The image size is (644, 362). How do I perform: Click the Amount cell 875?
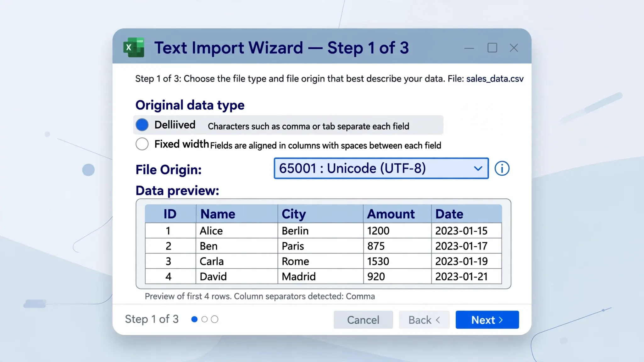[x=397, y=246]
